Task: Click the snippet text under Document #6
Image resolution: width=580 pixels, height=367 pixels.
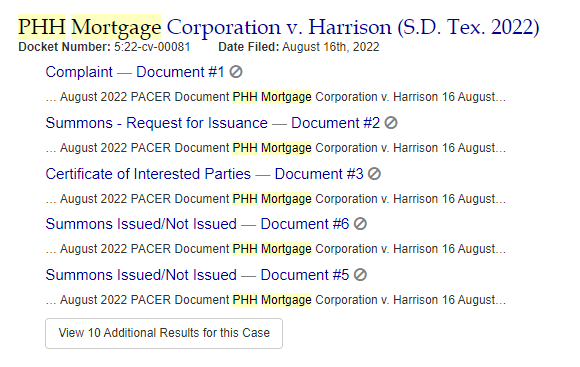Action: point(276,249)
